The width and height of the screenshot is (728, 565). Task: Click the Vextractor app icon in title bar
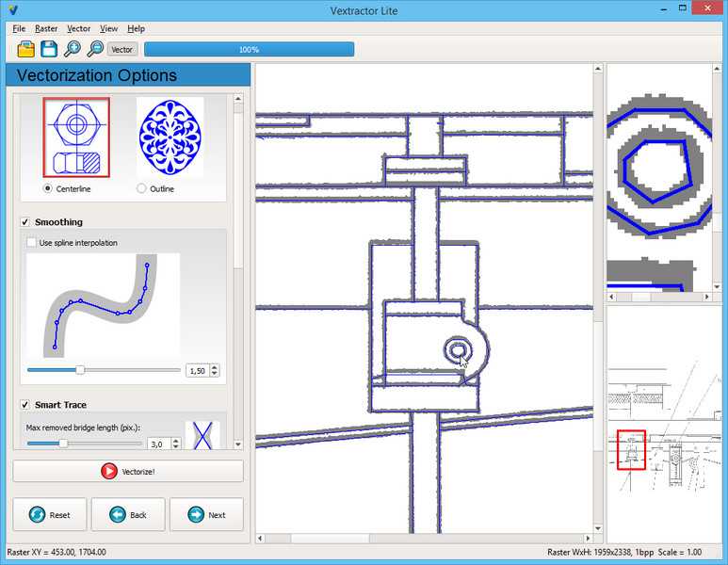11,9
